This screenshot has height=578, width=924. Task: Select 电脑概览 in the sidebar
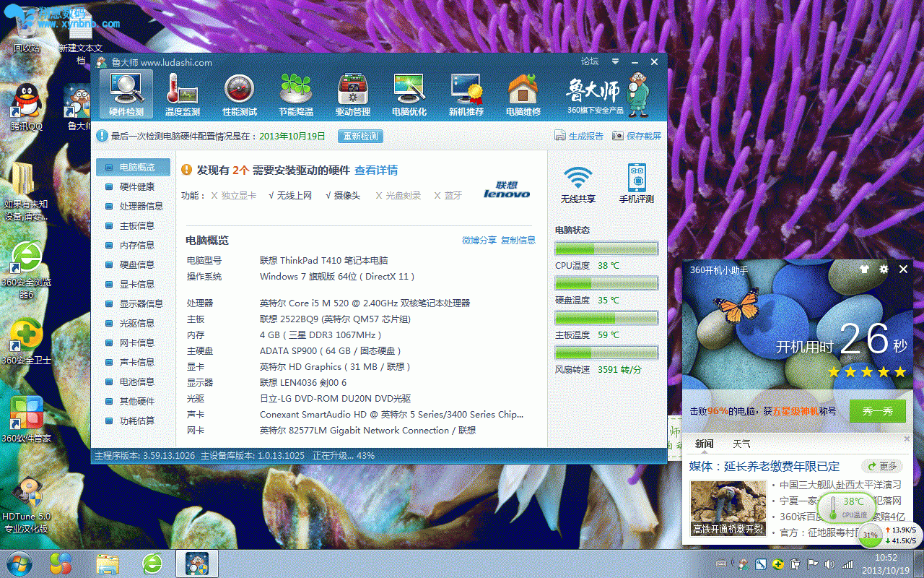(x=134, y=167)
